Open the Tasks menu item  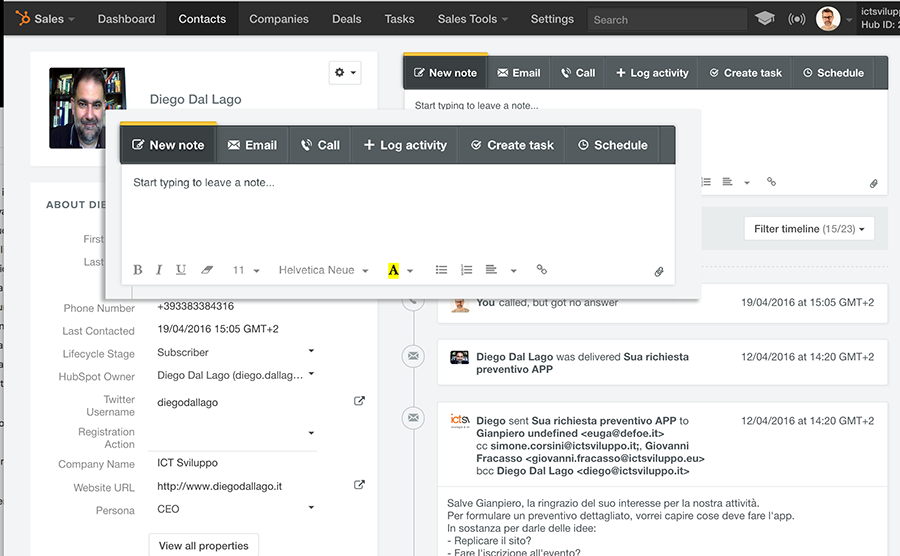pyautogui.click(x=399, y=19)
